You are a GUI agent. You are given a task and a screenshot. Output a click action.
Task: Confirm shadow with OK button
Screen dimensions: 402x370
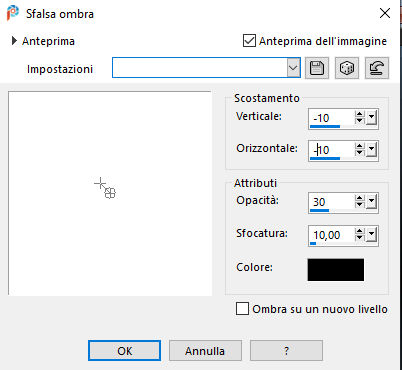[124, 351]
